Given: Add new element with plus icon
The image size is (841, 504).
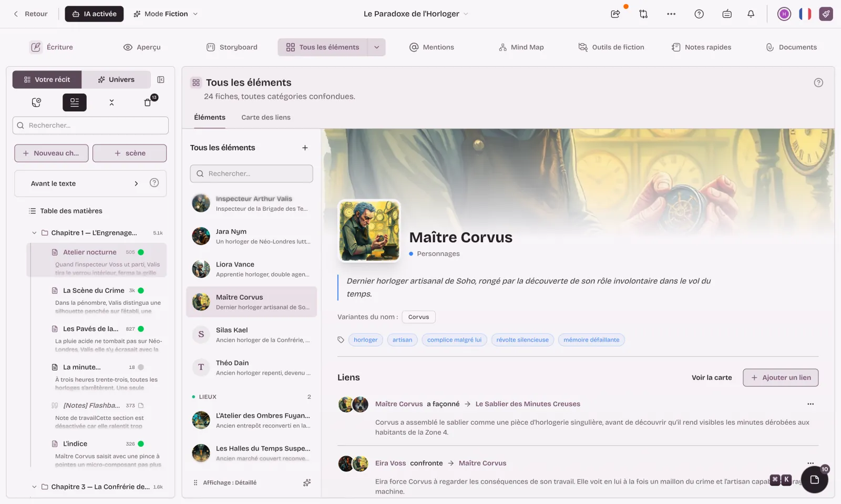Looking at the screenshot, I should 305,148.
